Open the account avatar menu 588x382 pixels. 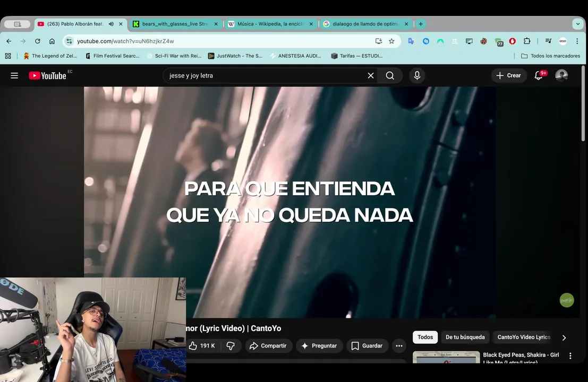(561, 76)
